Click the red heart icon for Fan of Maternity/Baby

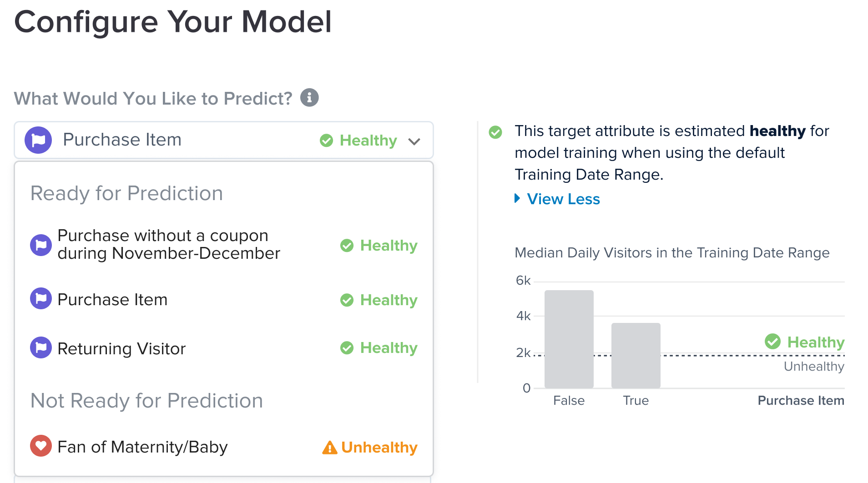(x=41, y=446)
